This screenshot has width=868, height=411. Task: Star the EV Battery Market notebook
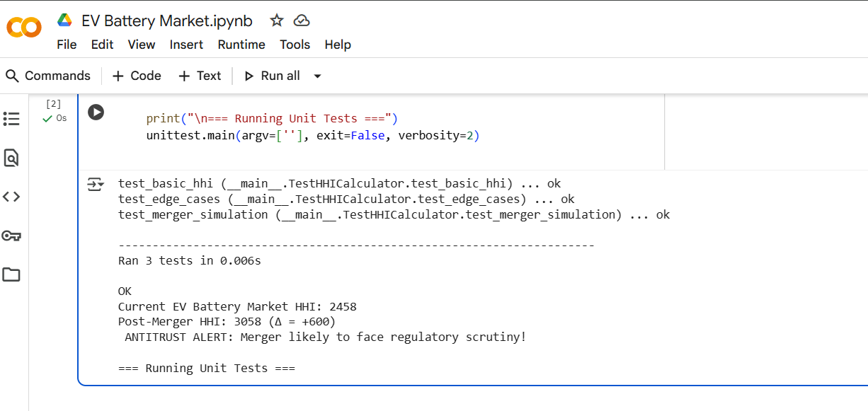pyautogui.click(x=277, y=21)
